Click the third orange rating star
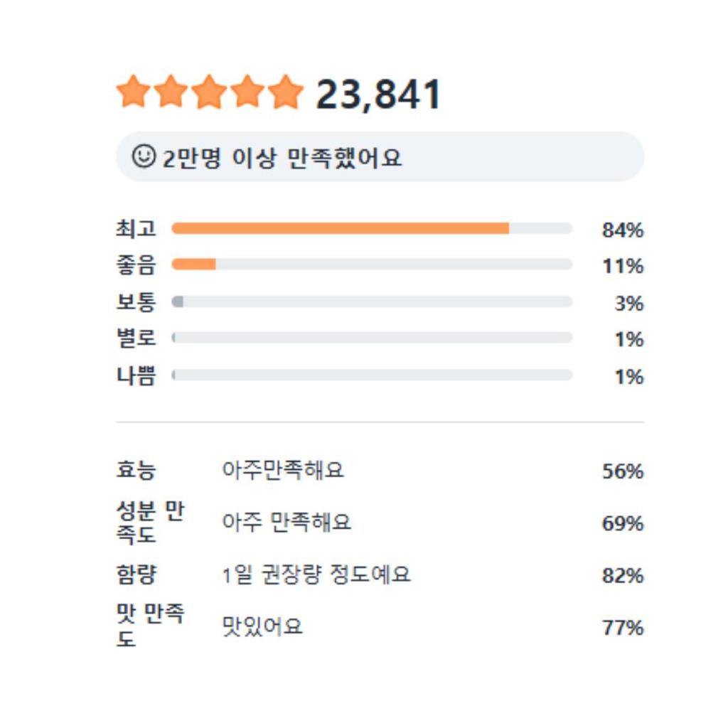The image size is (728, 728). point(210,93)
